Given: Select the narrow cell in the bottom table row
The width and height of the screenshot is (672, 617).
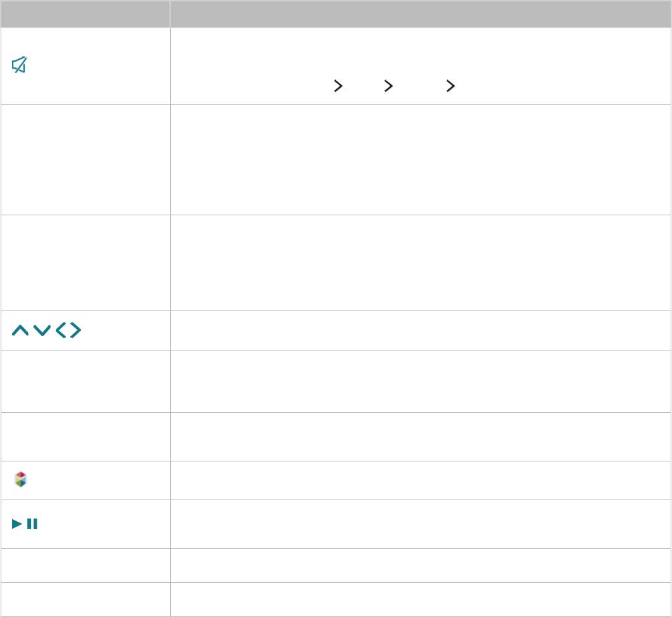Looking at the screenshot, I should pos(85,599).
